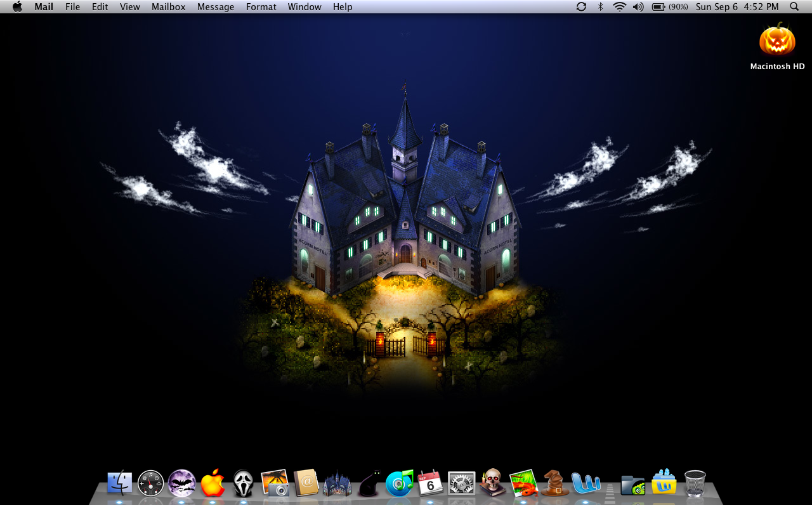
Task: Open the Wi-Fi status menu
Action: (619, 7)
